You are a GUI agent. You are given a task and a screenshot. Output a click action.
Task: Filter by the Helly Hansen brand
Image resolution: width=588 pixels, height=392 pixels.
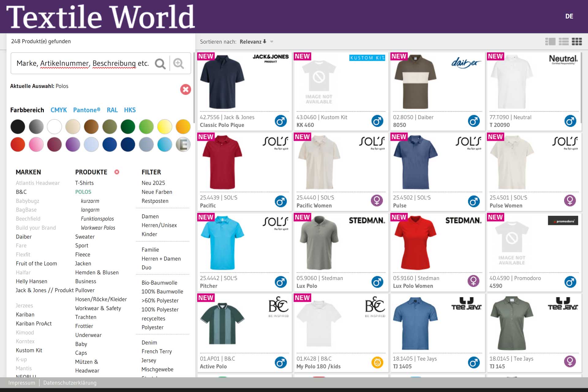pyautogui.click(x=32, y=281)
